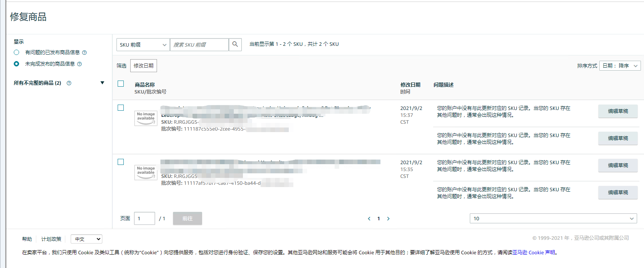Go to next page arrow
The height and width of the screenshot is (268, 644).
coord(388,219)
